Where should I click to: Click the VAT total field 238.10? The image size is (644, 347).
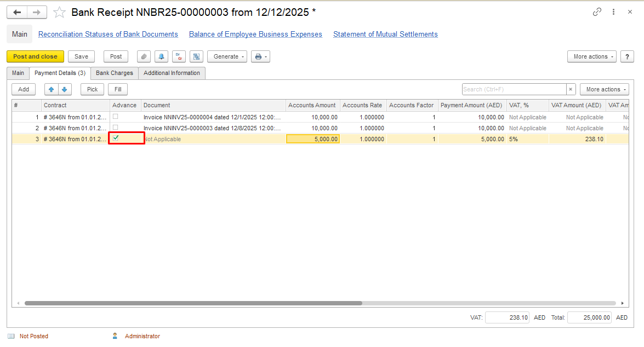point(507,317)
